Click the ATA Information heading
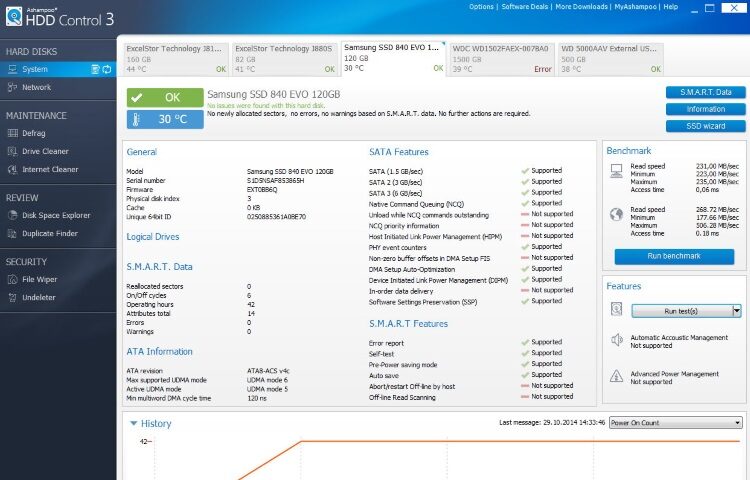The height and width of the screenshot is (480, 750). tap(159, 351)
